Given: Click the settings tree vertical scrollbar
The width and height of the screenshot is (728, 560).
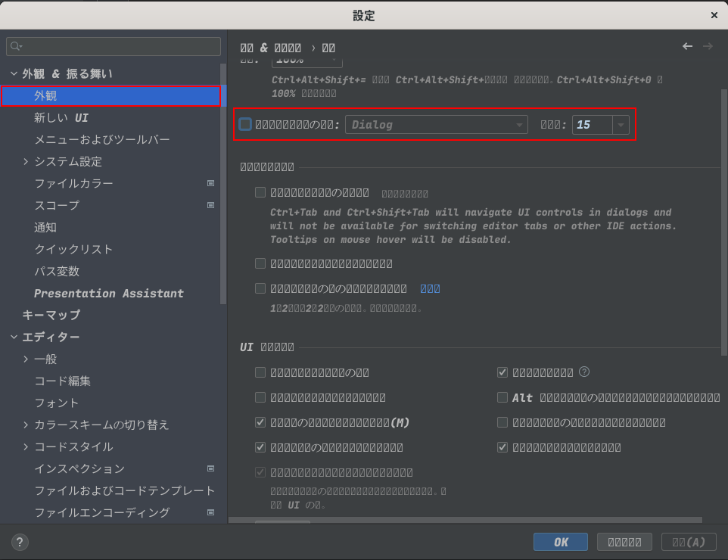Looking at the screenshot, I should tap(223, 184).
